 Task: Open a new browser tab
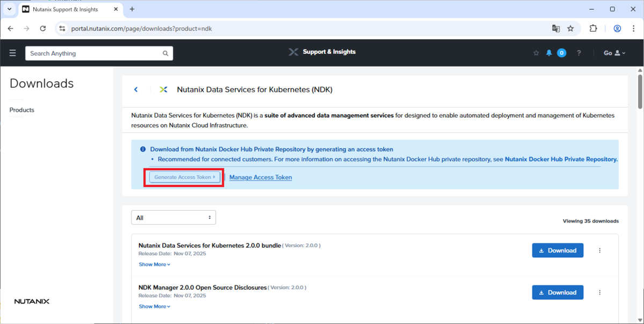132,9
